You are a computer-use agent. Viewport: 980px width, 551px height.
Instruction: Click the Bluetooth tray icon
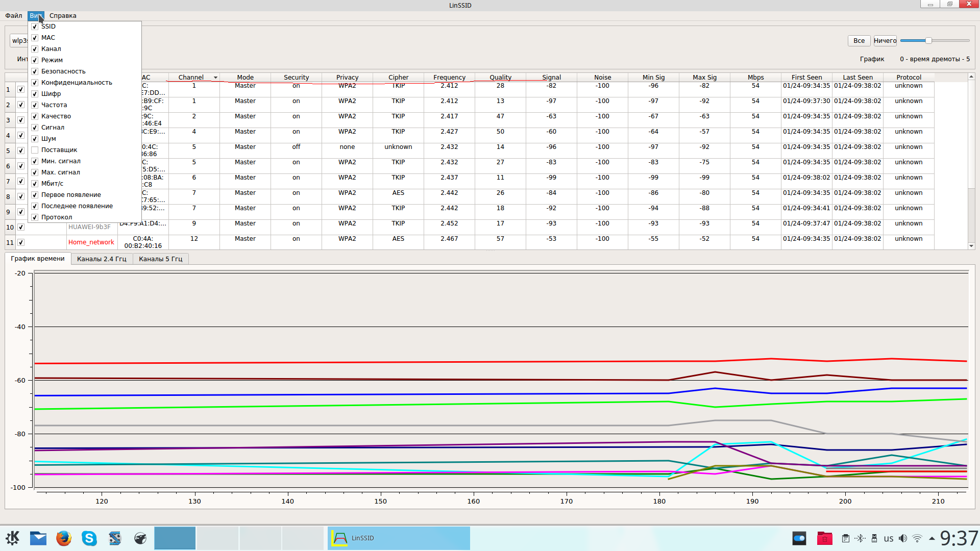point(860,538)
